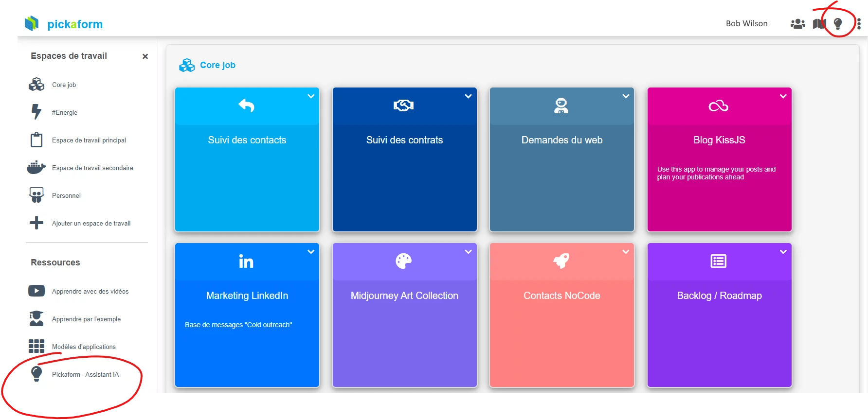Choose Ajouter un espace de travail
This screenshot has height=420, width=868.
pyautogui.click(x=91, y=223)
